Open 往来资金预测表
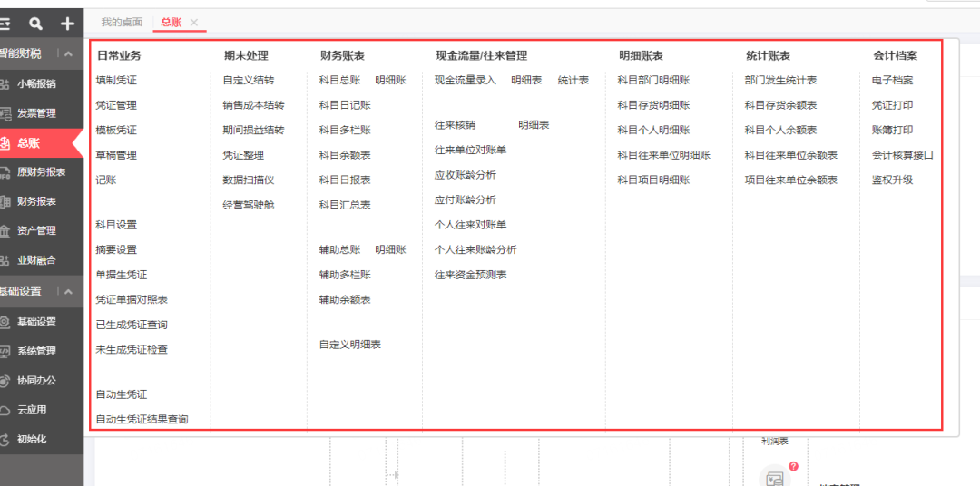 pyautogui.click(x=471, y=275)
